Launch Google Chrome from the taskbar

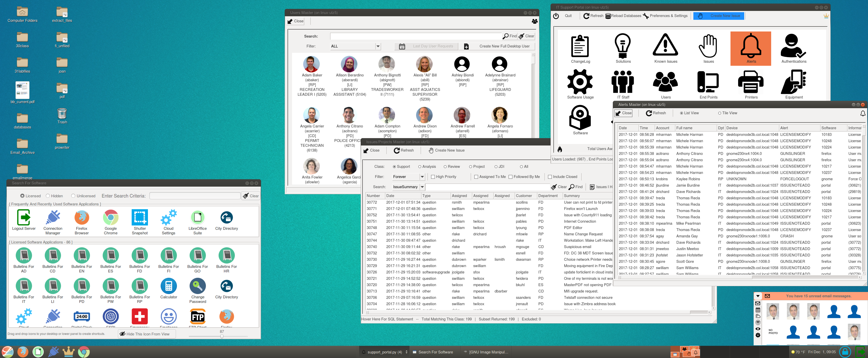[84, 352]
